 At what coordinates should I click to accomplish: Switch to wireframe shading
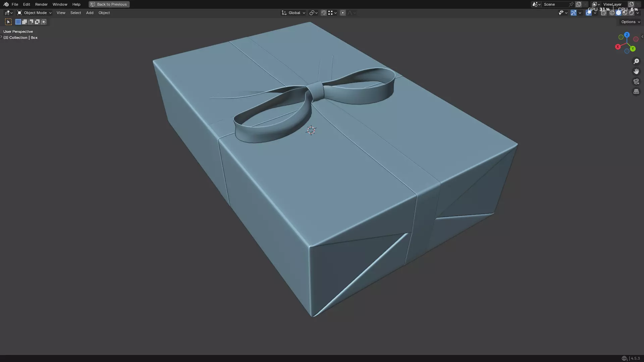(x=612, y=13)
